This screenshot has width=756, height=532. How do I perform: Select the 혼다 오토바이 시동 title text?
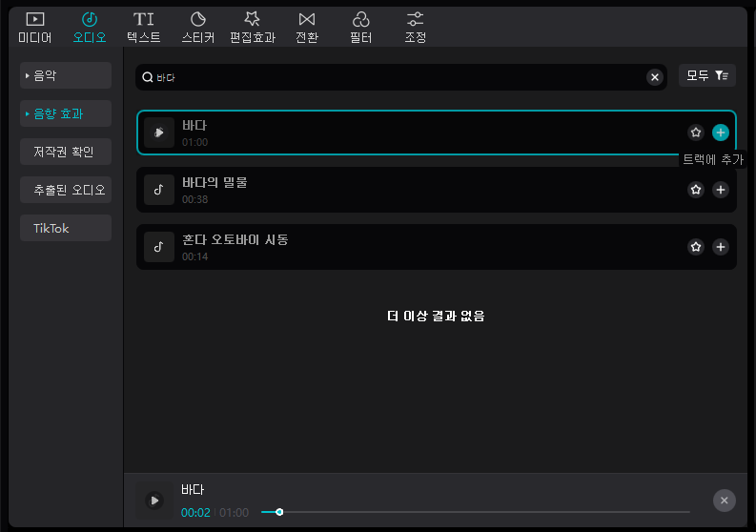(x=235, y=239)
